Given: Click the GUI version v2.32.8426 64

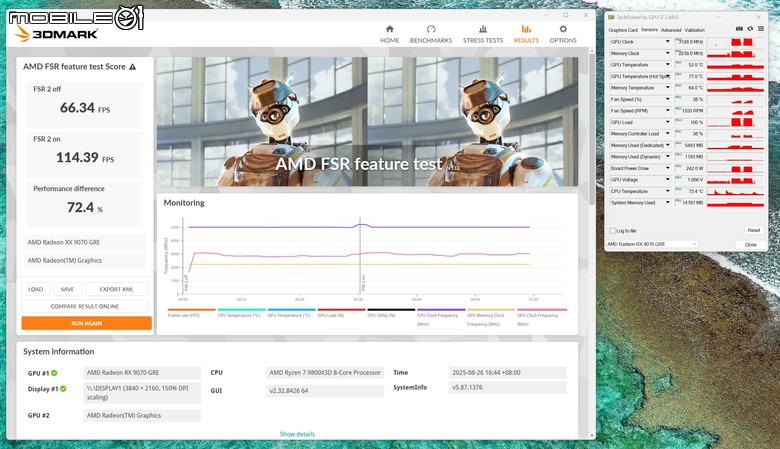Looking at the screenshot, I should click(x=325, y=391).
